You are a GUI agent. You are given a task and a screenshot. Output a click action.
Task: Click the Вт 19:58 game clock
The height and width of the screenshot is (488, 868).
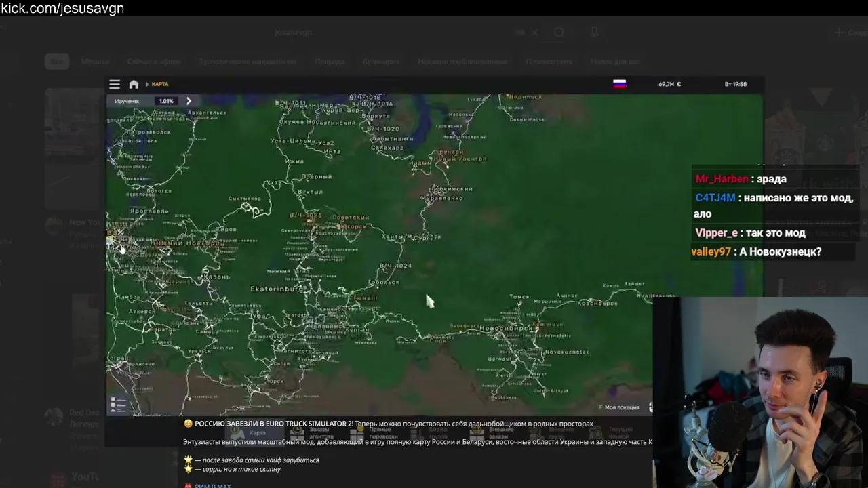tap(735, 84)
